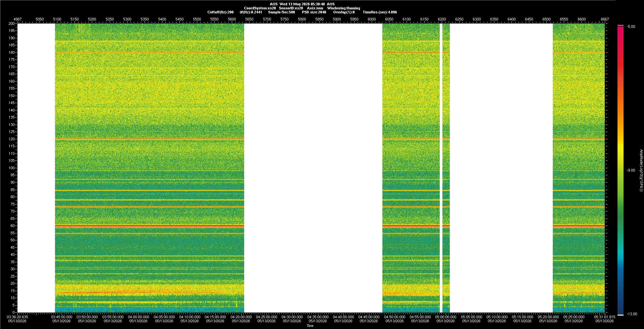Click the 6667 tick on top axis
This screenshot has height=329, width=644.
pyautogui.click(x=605, y=19)
